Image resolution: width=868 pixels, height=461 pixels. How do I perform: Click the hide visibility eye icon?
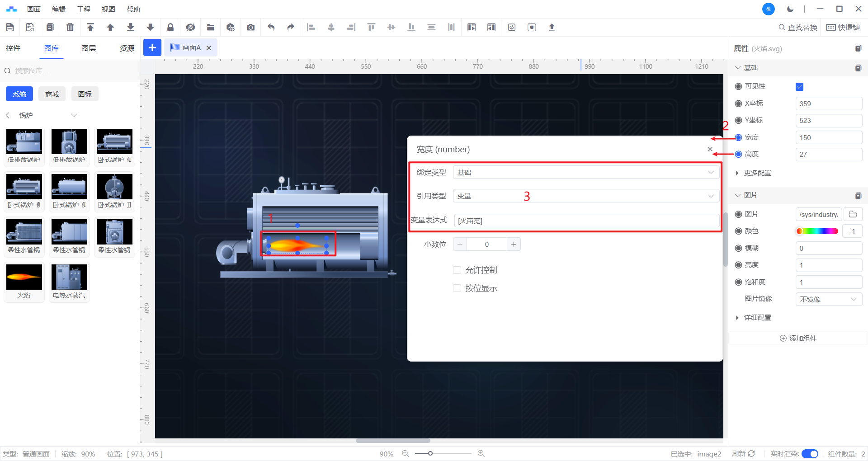190,27
